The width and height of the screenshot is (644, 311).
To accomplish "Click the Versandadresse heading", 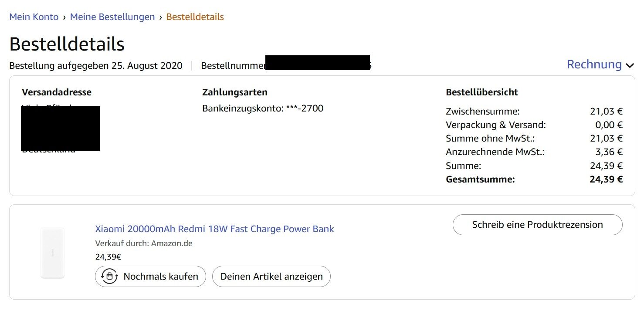I will (x=57, y=92).
